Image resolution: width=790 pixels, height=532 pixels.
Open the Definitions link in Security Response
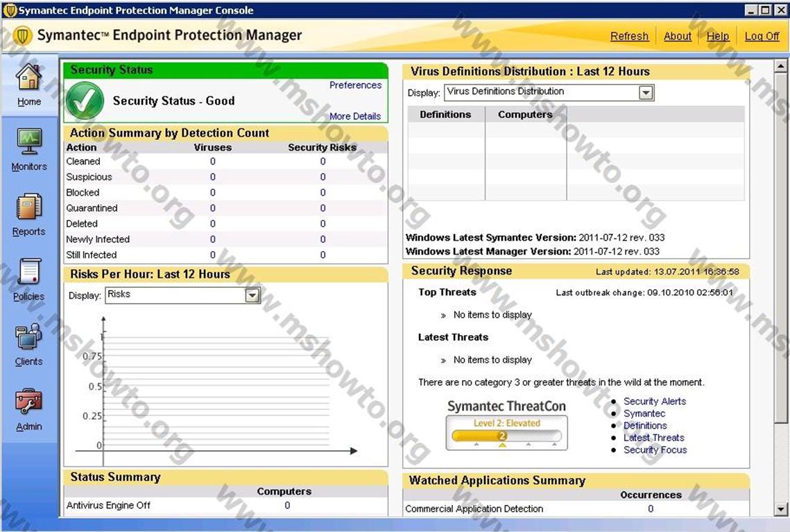click(645, 425)
